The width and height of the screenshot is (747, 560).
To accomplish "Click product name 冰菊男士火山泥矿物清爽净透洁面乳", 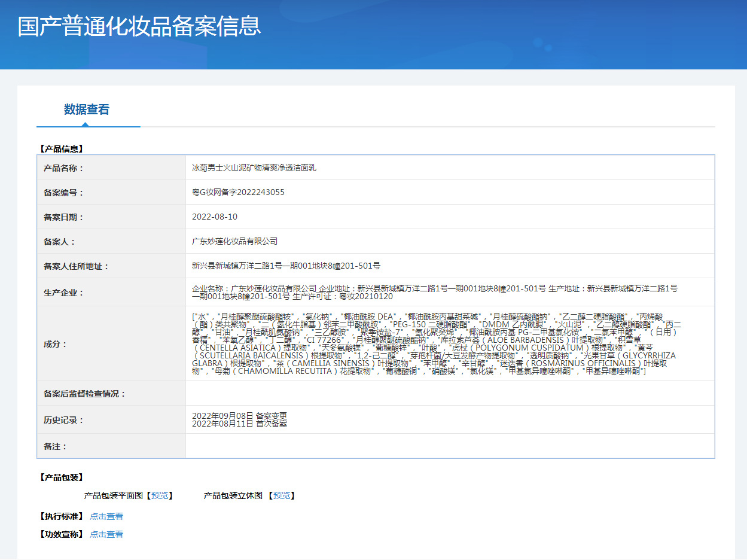I will click(x=254, y=168).
